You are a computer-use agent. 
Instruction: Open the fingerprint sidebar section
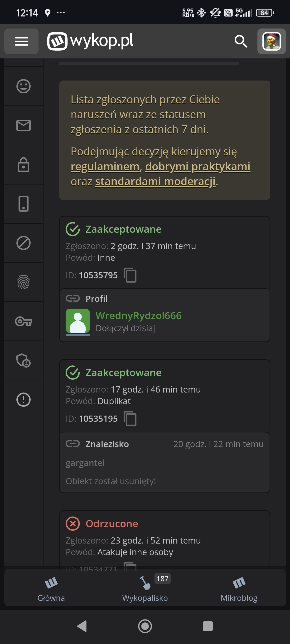coord(24,282)
